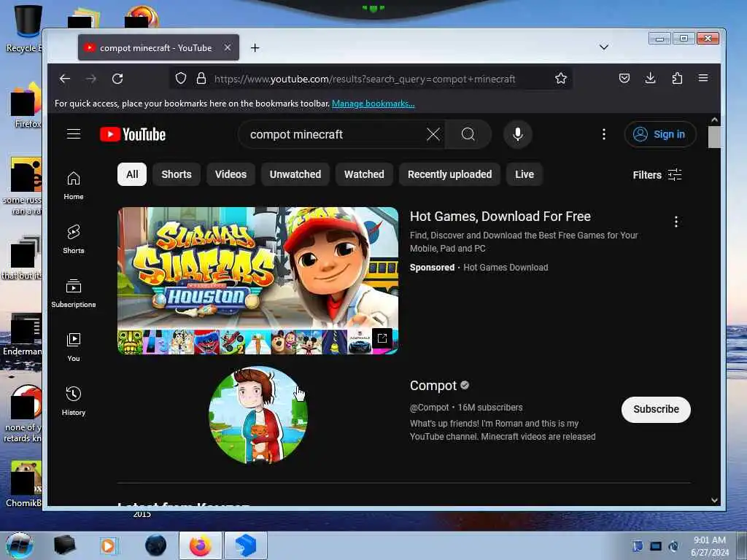Click the page scrollbar up arrow
This screenshot has height=560, width=747.
pyautogui.click(x=714, y=120)
